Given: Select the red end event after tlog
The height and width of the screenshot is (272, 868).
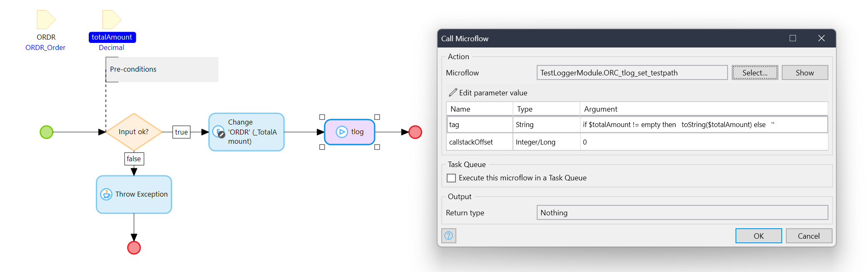Looking at the screenshot, I should [415, 132].
